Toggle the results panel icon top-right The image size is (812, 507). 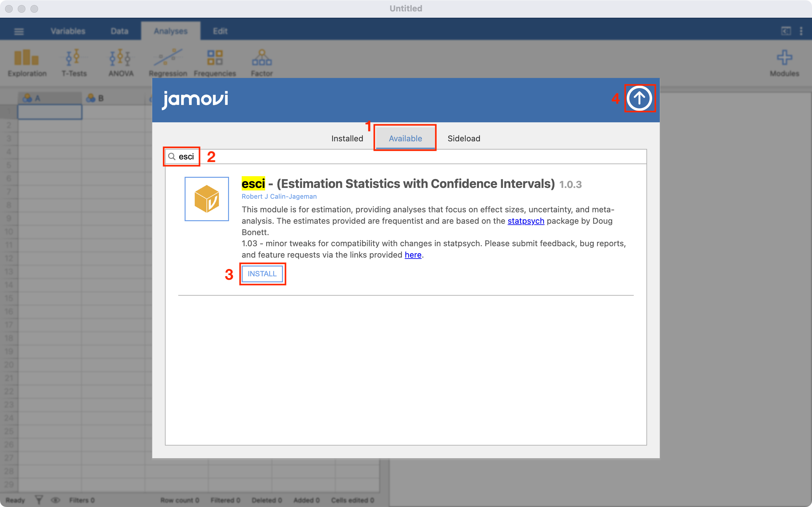coord(786,31)
